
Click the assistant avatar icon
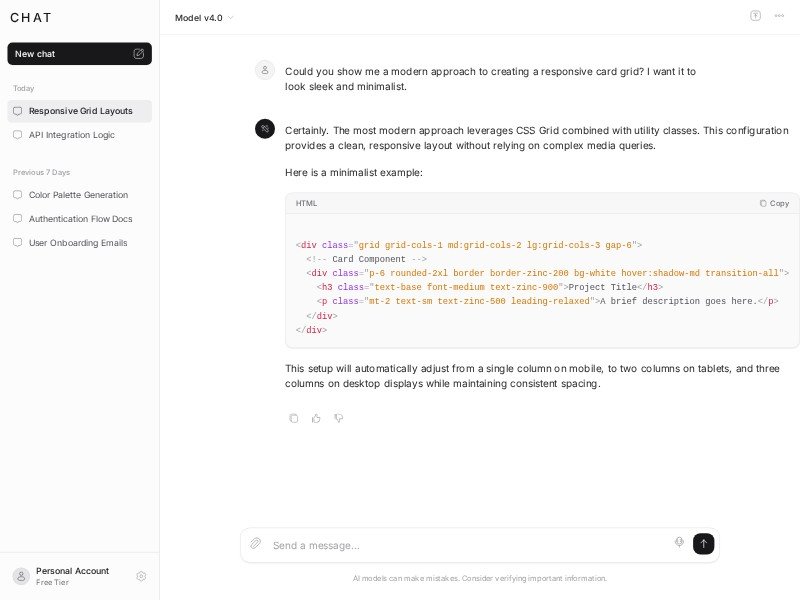265,129
